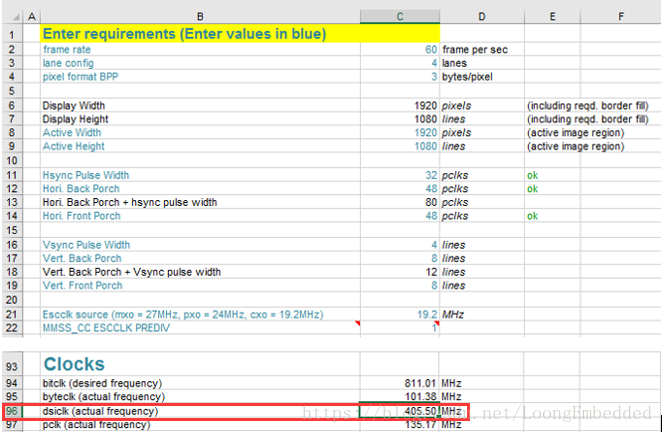Select 'byteclk (actual frequency)' cell
The width and height of the screenshot is (663, 433).
200,397
